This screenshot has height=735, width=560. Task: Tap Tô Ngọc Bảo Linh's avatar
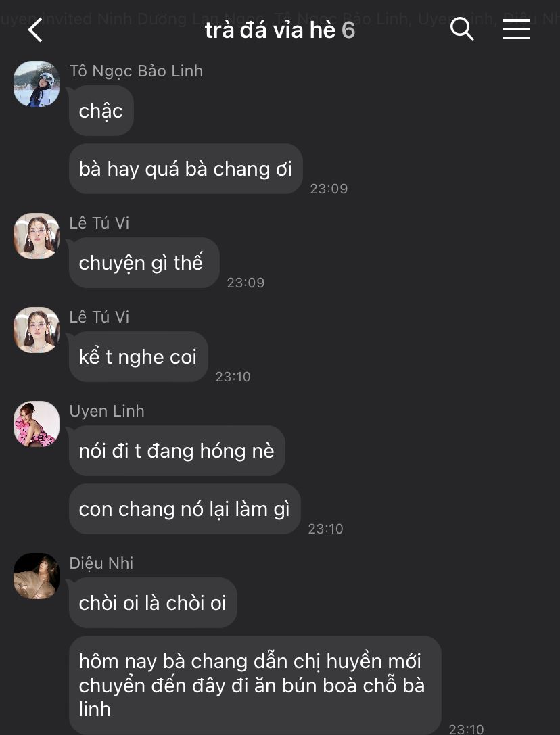37,84
